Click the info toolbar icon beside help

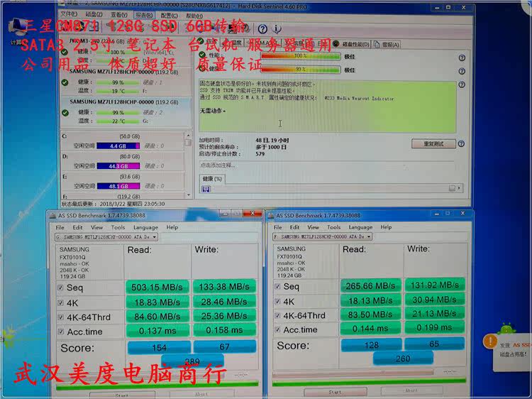277,29
